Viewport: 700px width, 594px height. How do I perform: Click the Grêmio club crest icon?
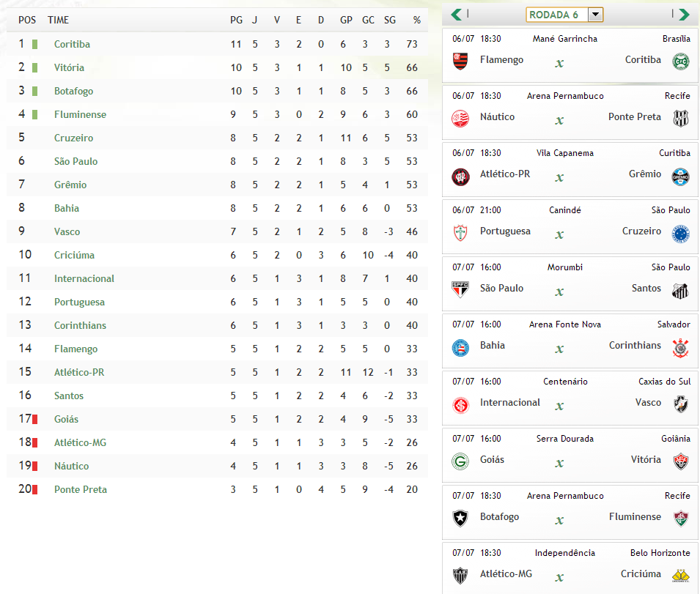(681, 176)
